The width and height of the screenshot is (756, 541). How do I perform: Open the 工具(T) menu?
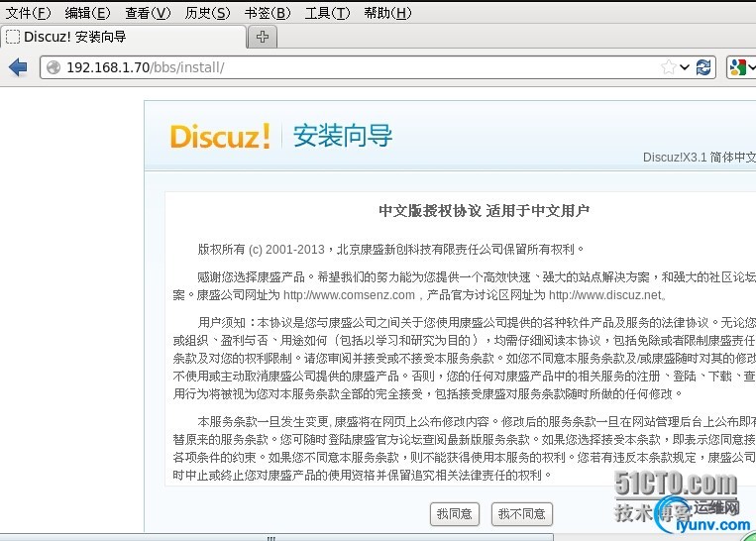tap(327, 13)
